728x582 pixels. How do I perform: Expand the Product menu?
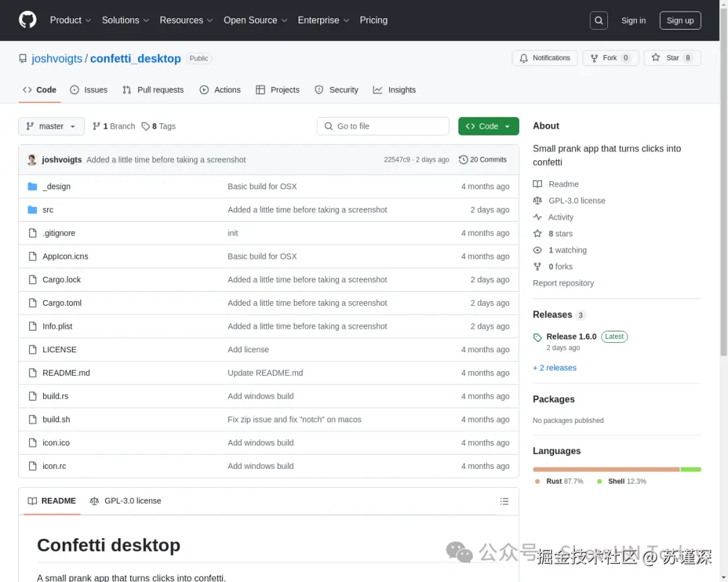pos(70,20)
